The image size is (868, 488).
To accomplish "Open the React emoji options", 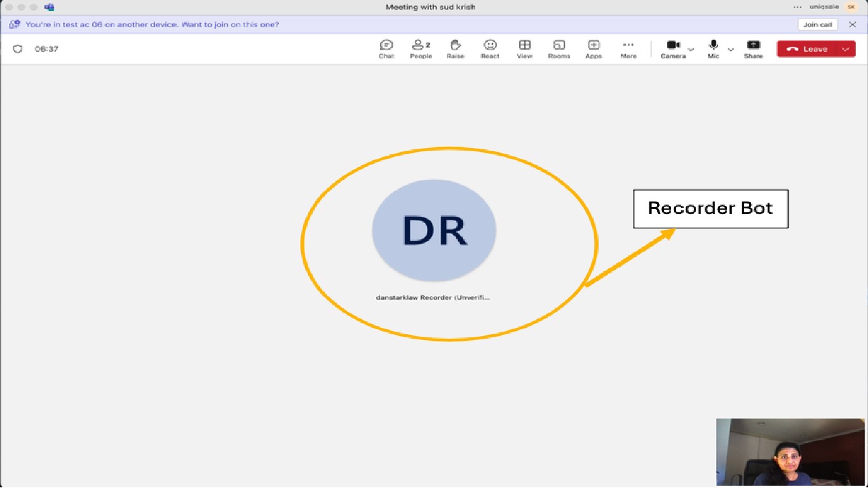I will (x=490, y=49).
